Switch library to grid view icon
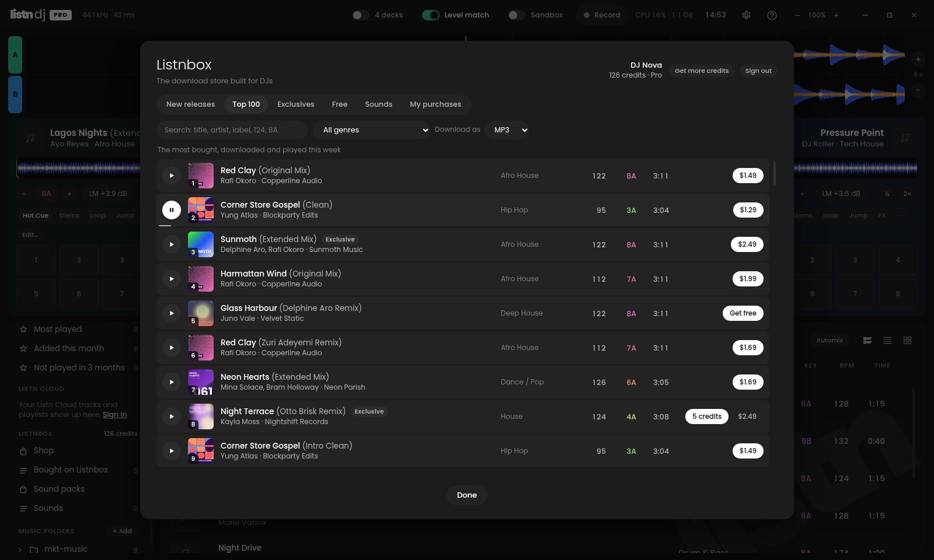This screenshot has height=560, width=934. [x=907, y=340]
